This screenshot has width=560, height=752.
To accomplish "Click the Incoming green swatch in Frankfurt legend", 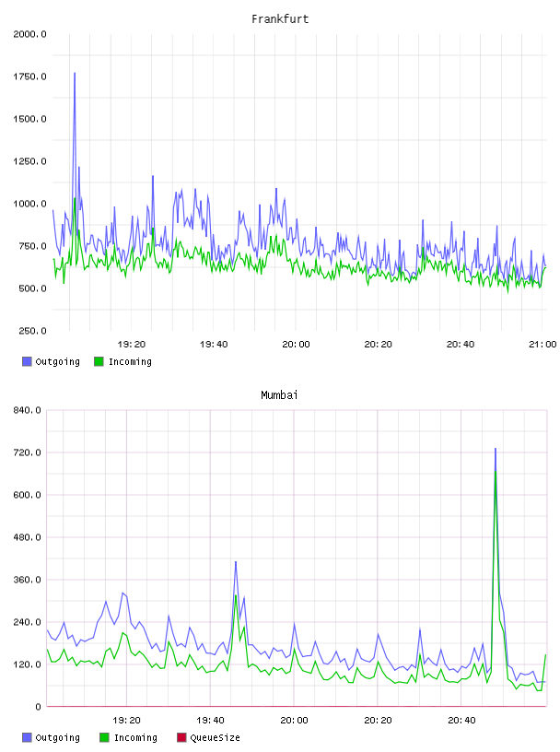I will pos(99,361).
